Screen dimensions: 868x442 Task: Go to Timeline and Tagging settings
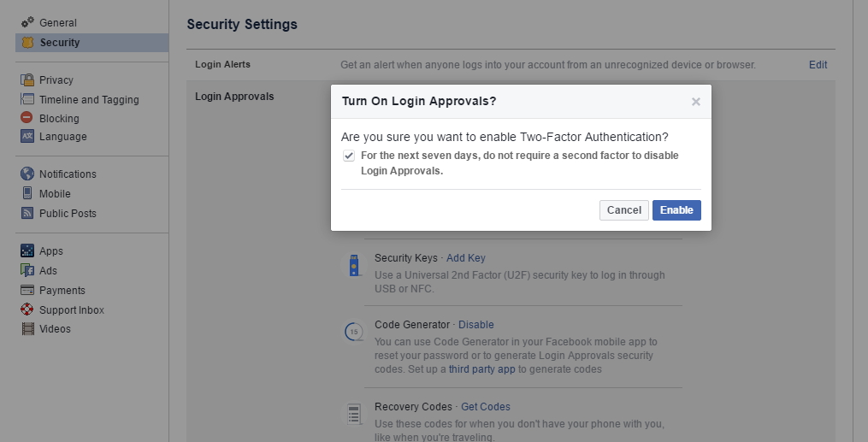click(89, 100)
